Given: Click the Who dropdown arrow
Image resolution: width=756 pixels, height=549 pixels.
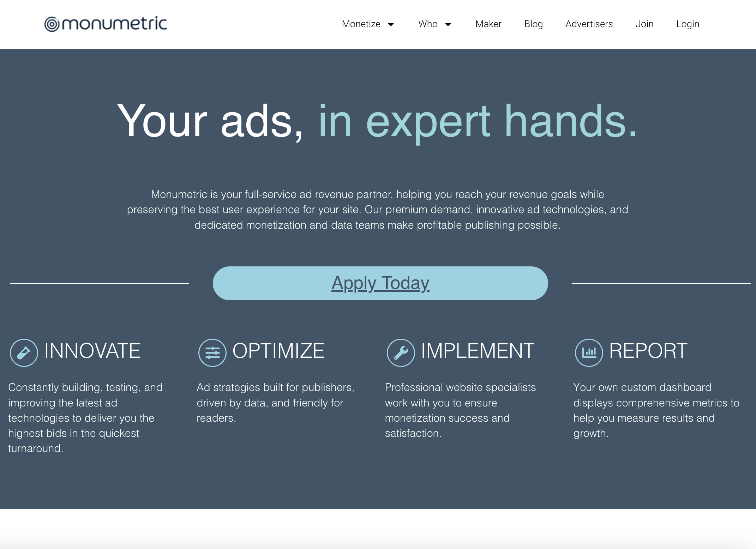Looking at the screenshot, I should click(x=447, y=24).
